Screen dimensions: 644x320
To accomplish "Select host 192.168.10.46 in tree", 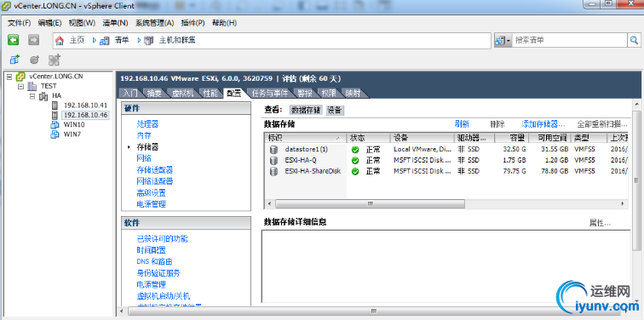I will point(85,115).
